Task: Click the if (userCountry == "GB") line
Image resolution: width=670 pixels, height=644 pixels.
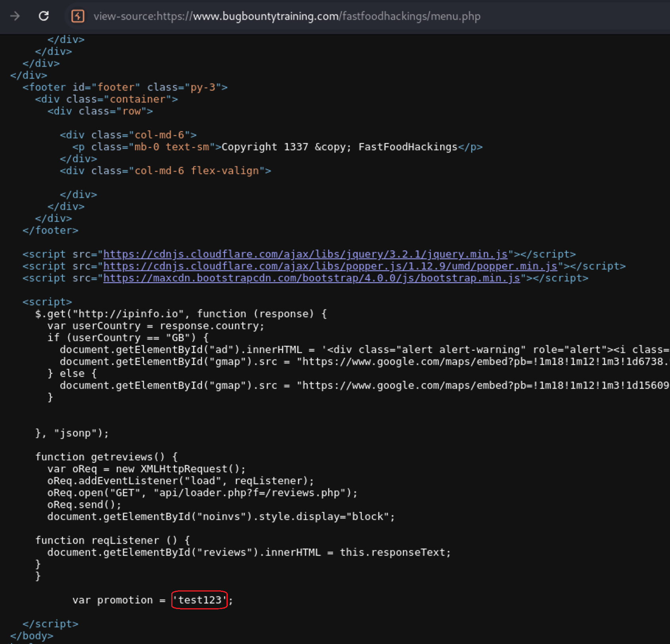Action: [128, 338]
